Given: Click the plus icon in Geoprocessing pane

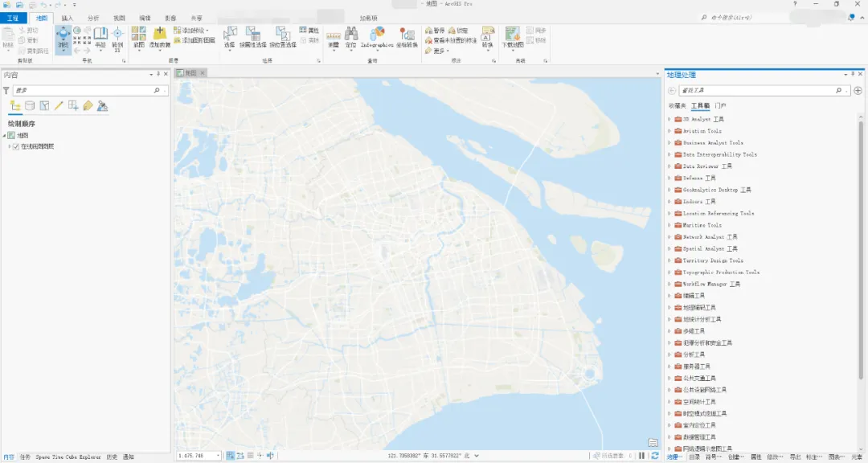Looking at the screenshot, I should point(858,90).
